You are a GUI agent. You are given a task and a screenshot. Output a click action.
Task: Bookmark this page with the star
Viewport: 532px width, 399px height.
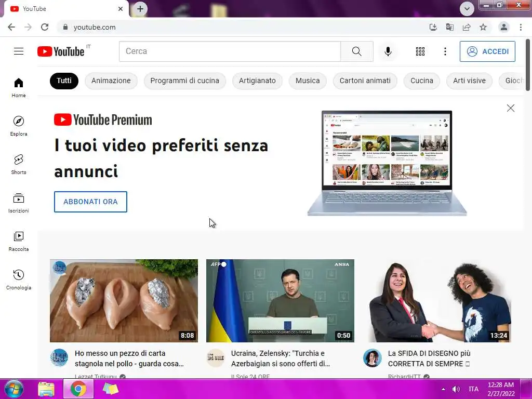click(x=483, y=27)
